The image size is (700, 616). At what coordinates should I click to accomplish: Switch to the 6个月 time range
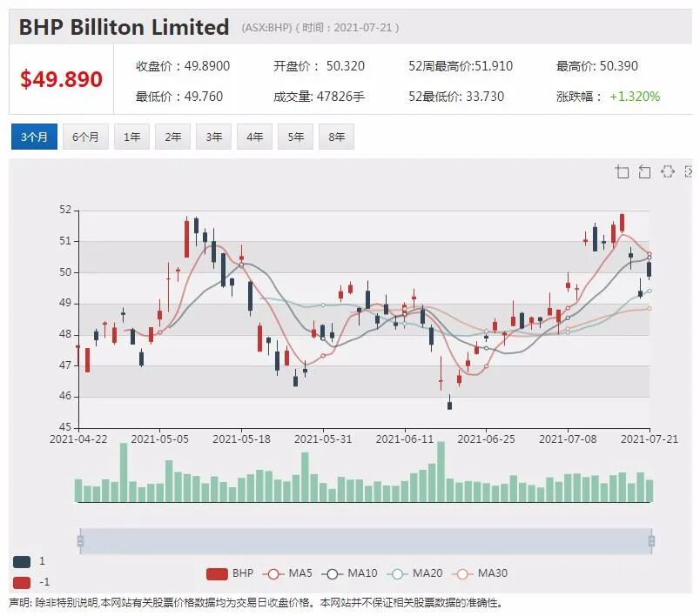(85, 137)
